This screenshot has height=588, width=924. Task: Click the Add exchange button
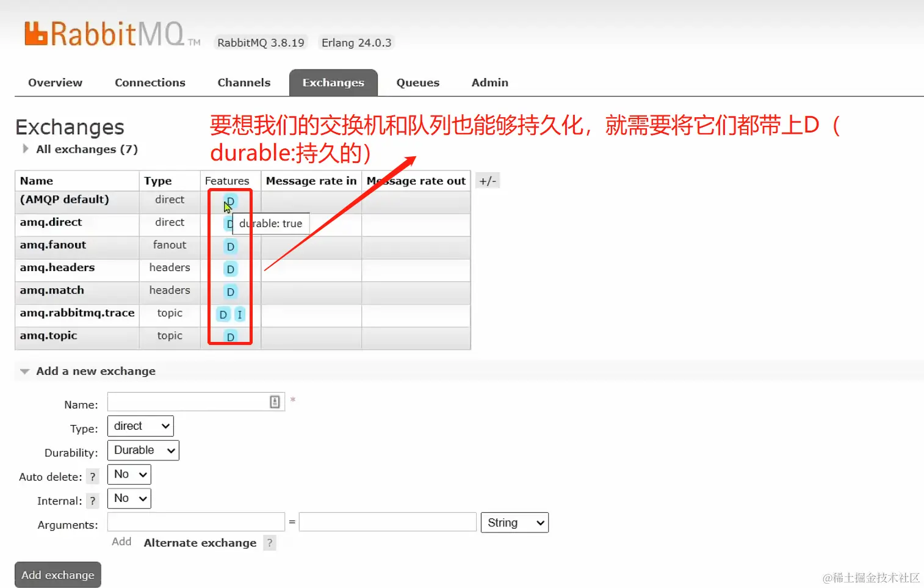(58, 575)
